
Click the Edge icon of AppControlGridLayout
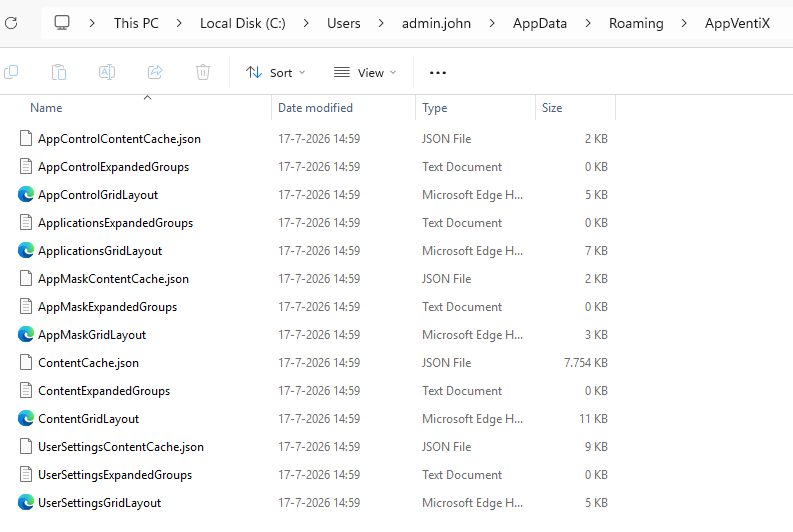point(26,194)
